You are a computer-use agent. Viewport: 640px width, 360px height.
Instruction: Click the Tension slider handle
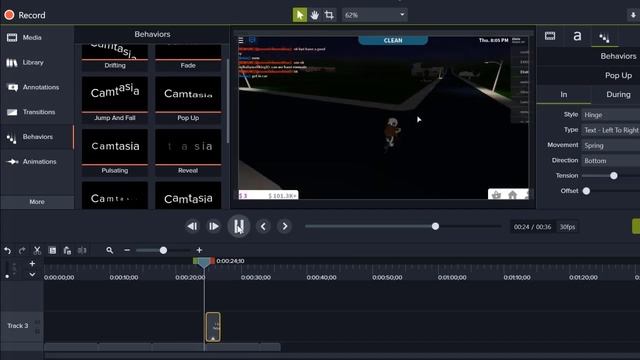[x=613, y=176]
